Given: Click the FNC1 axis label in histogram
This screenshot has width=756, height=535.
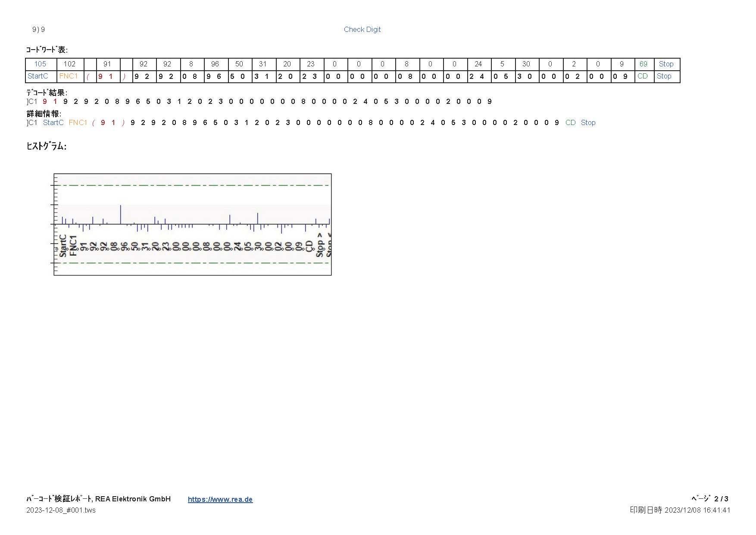Looking at the screenshot, I should pyautogui.click(x=73, y=246).
